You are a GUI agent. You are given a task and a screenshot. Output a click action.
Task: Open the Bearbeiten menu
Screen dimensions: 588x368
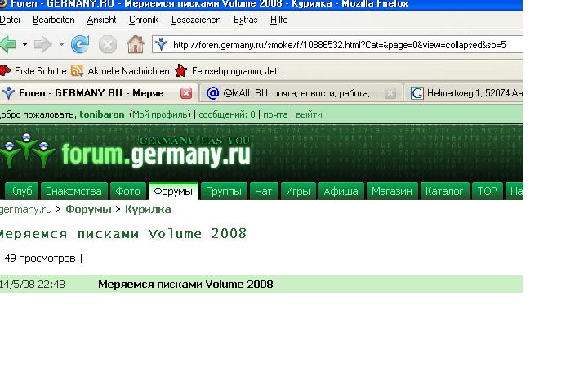[54, 20]
